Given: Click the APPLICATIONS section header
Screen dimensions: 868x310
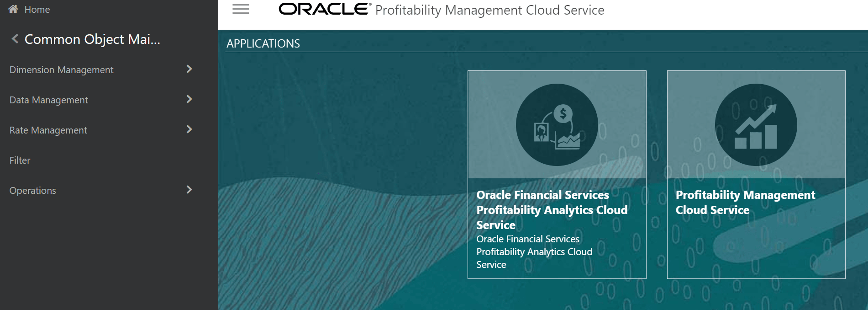Looking at the screenshot, I should coord(263,43).
